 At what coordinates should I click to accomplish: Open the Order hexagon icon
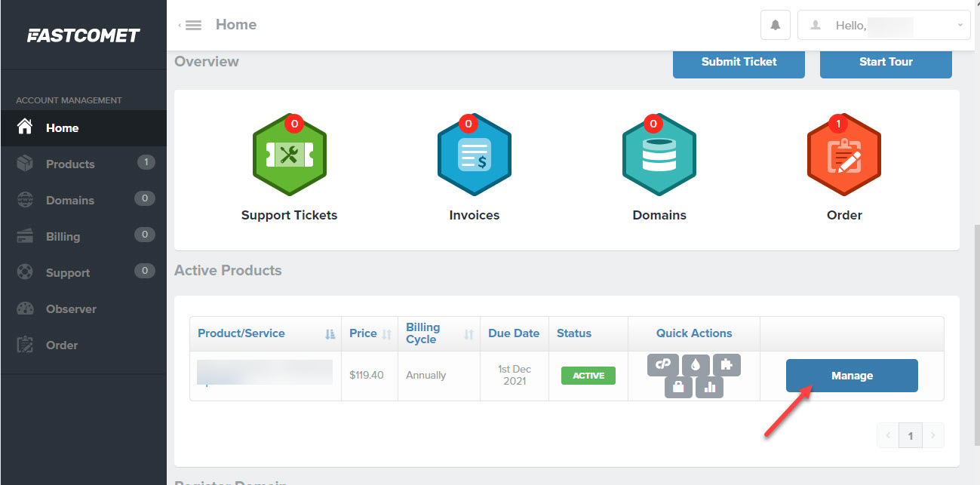click(844, 154)
